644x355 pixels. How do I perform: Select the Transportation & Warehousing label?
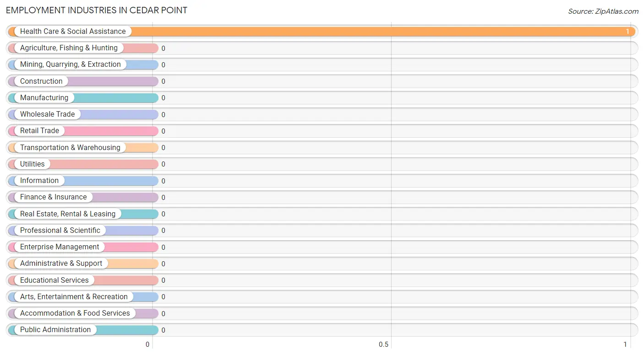70,148
